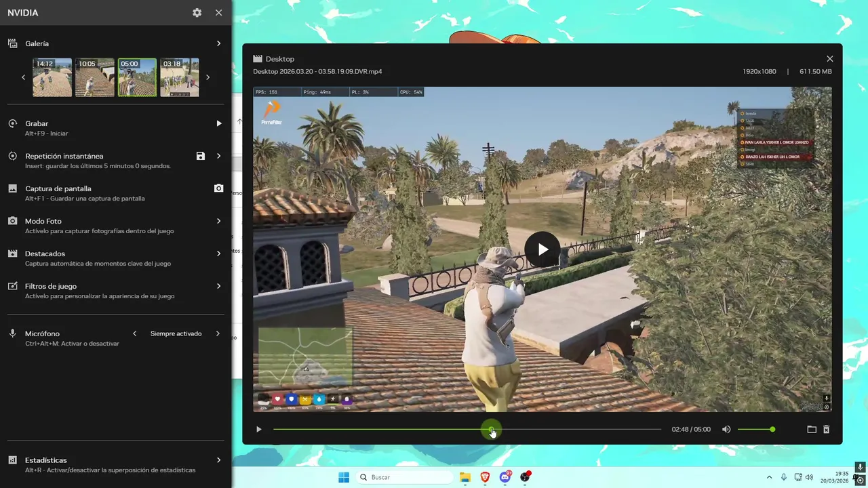Image resolution: width=868 pixels, height=488 pixels.
Task: Open File Explorer from the taskbar
Action: click(465, 477)
